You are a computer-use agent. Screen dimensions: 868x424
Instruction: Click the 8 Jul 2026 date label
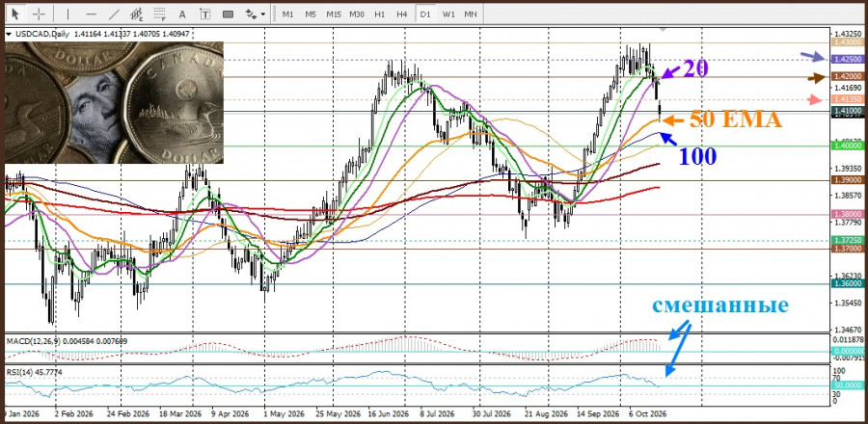point(437,414)
